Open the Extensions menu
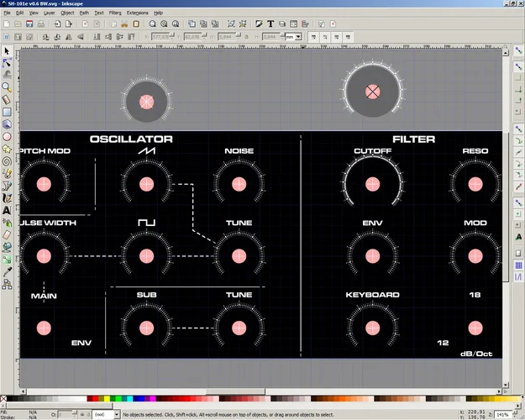 (137, 13)
